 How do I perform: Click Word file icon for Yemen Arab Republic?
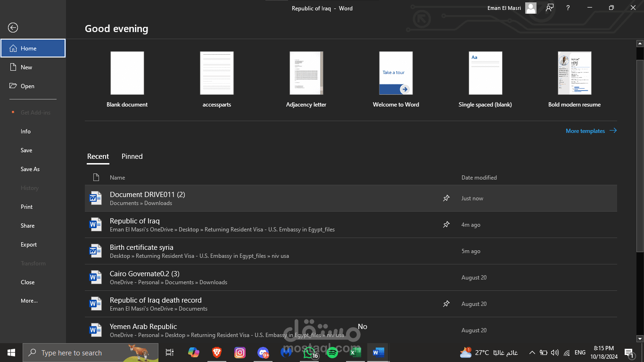(96, 330)
